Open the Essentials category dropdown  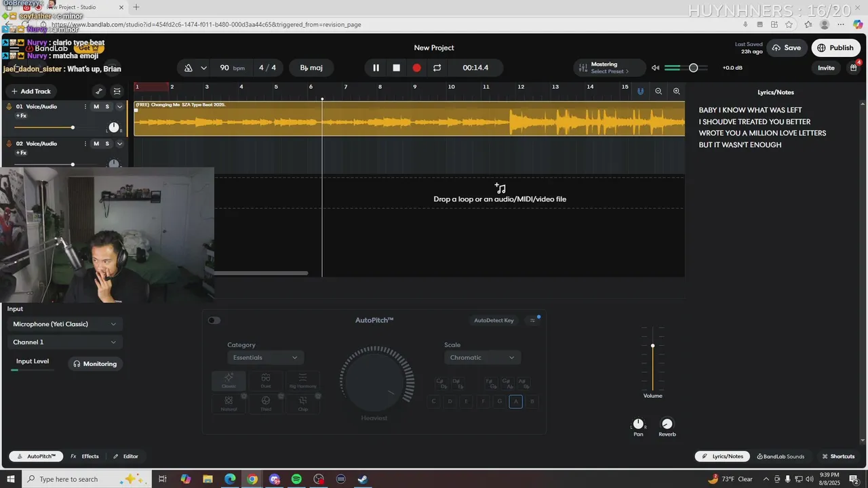[265, 357]
